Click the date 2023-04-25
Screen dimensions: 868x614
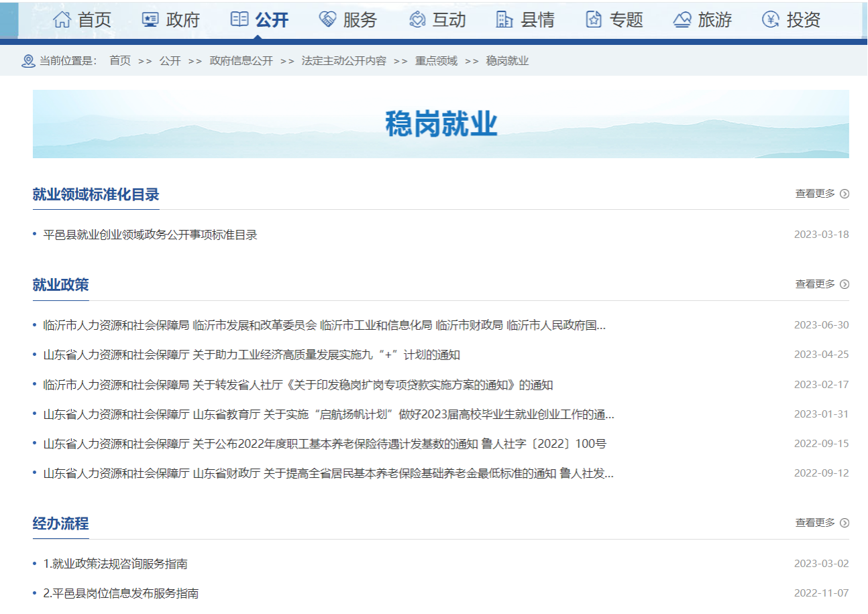coord(822,355)
